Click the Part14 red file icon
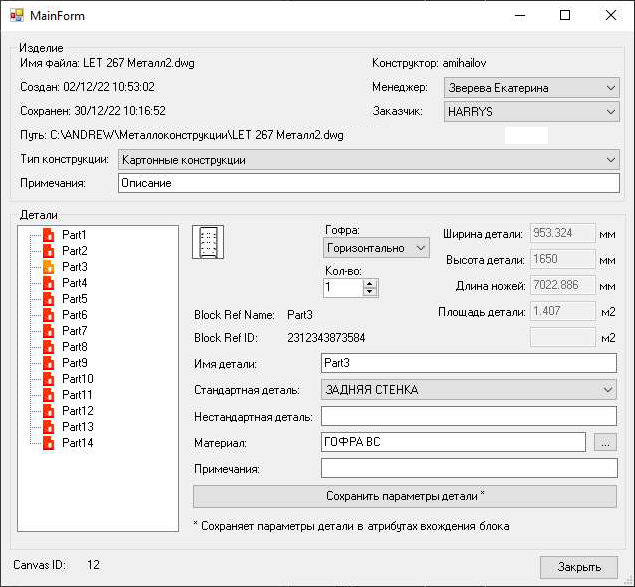Viewport: 635px width, 587px height. click(x=48, y=443)
